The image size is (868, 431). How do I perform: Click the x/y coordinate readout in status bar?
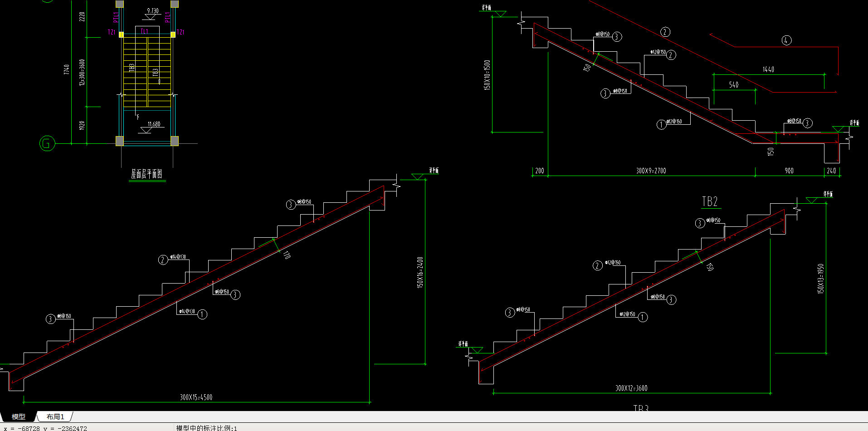[45, 428]
